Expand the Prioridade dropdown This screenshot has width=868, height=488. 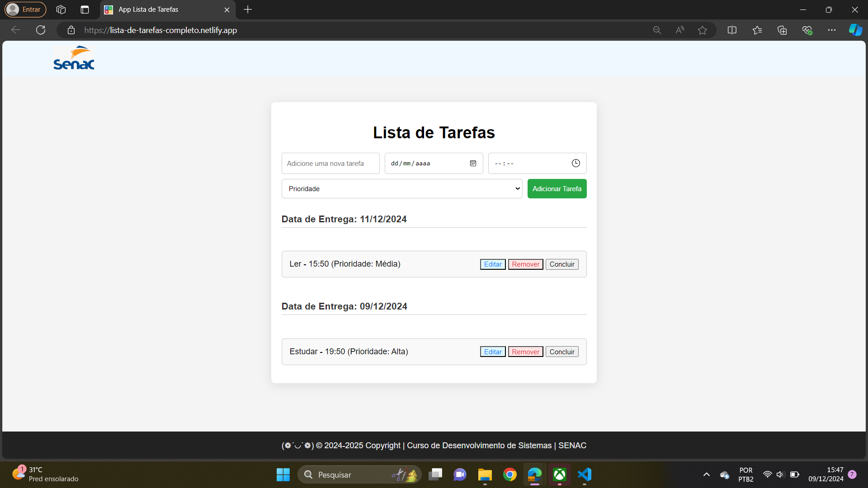point(402,189)
